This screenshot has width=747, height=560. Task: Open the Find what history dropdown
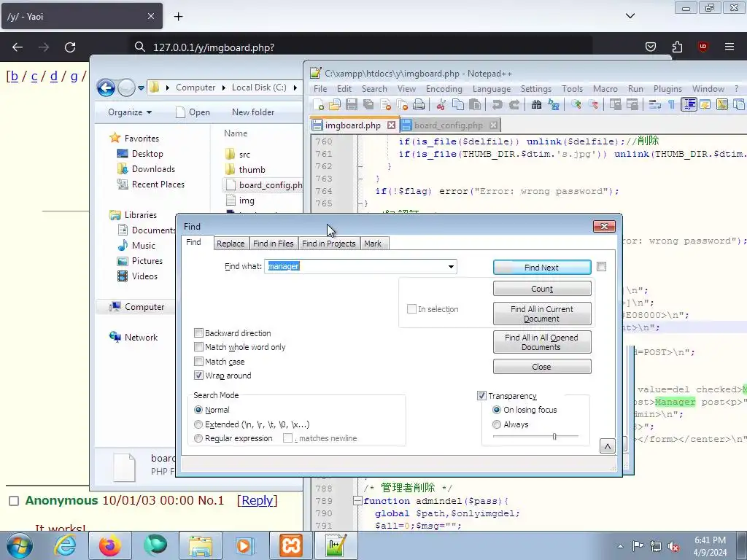click(451, 267)
